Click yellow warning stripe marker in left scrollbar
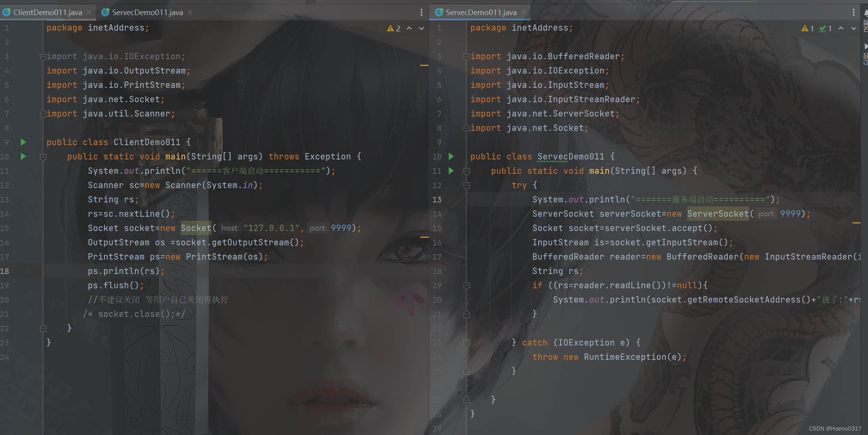868x435 pixels. coord(424,65)
